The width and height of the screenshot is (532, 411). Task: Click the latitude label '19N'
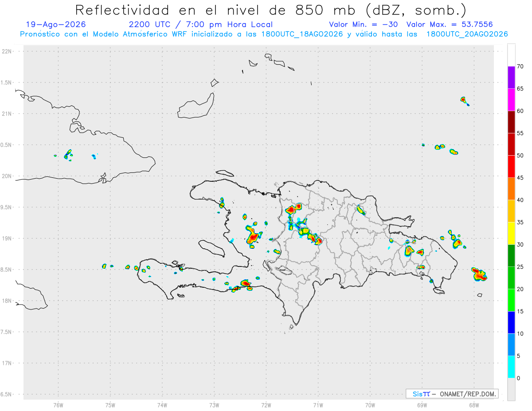coord(7,238)
